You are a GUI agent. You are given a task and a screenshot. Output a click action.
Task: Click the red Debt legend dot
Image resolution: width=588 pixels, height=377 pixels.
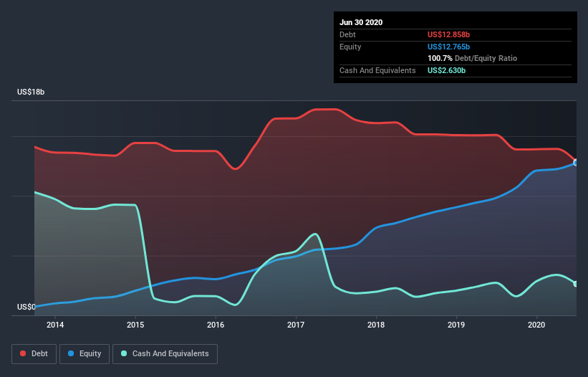(x=23, y=353)
